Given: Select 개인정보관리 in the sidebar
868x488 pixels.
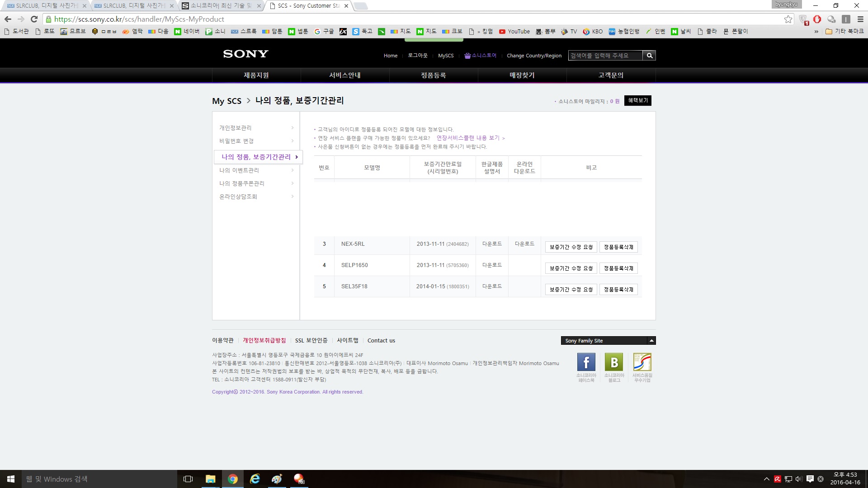Looking at the screenshot, I should pos(236,128).
